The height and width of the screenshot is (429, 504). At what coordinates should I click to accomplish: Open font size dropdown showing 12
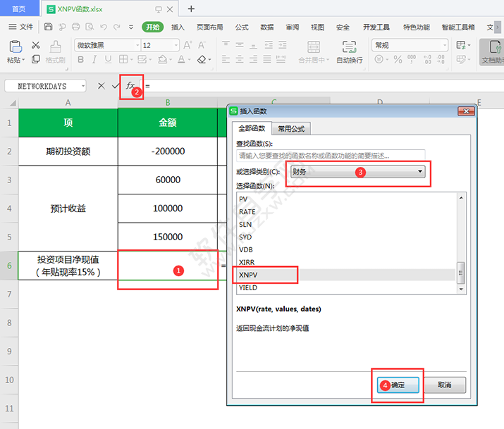pos(176,45)
